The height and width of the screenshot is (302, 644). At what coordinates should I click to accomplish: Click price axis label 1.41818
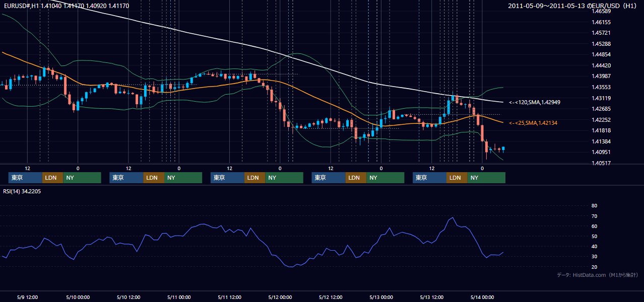601,131
